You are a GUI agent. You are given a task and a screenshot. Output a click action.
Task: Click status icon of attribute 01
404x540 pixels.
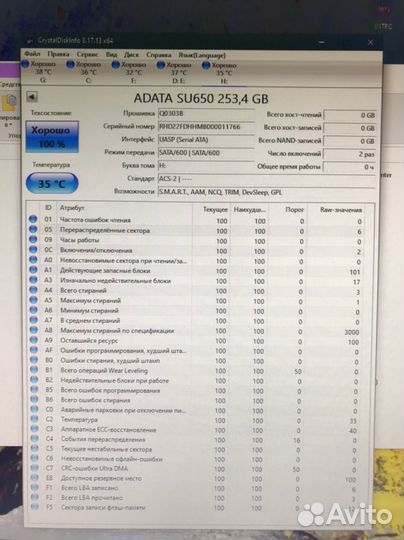click(33, 219)
